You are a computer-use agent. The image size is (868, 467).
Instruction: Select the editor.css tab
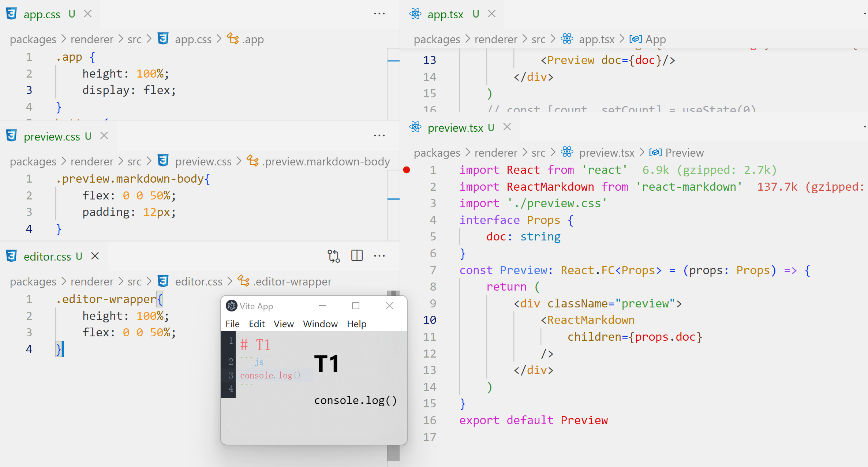click(x=54, y=256)
